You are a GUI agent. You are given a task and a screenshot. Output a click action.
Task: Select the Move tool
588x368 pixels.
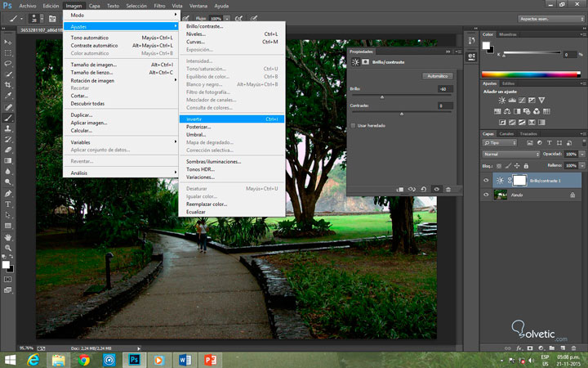point(8,42)
